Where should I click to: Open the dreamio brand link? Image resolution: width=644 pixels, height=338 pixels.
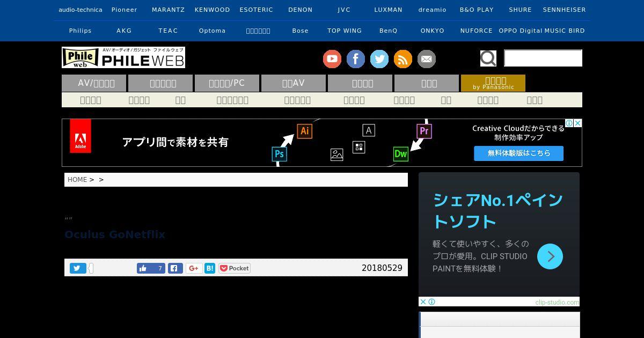[x=433, y=10]
